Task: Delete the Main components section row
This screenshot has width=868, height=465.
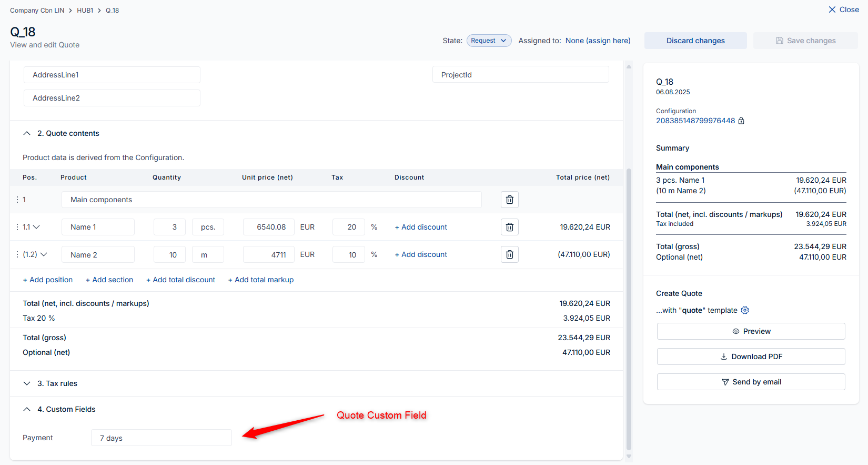Action: tap(509, 200)
